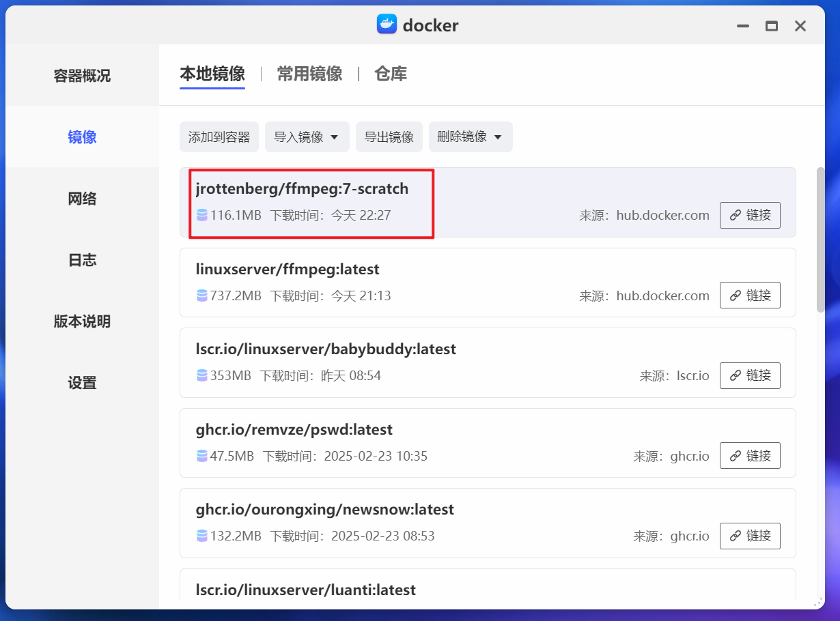Viewport: 840px width, 621px height.
Task: Open 链接 for ourongxing/newsnow image
Action: tap(750, 536)
